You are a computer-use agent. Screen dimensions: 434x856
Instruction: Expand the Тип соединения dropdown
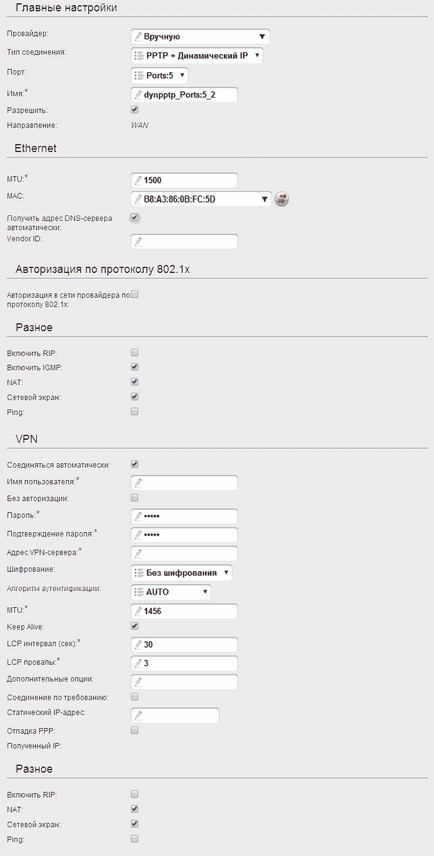point(197,56)
